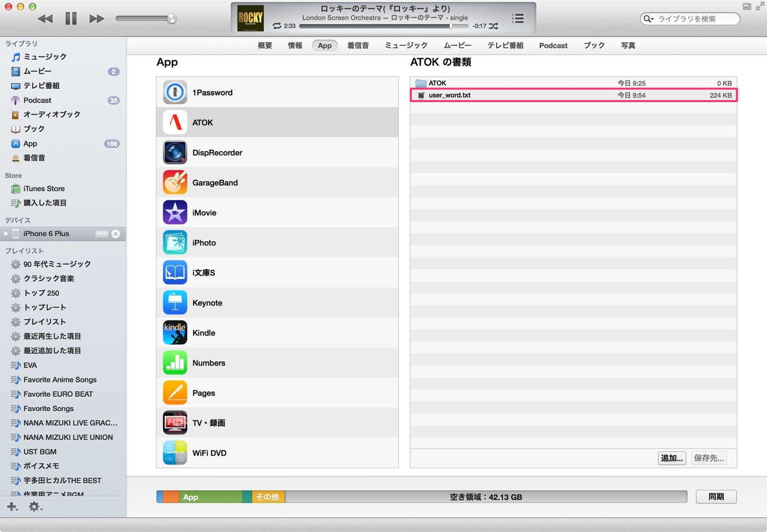Select Kindle app icon
This screenshot has width=767, height=532.
click(x=175, y=332)
